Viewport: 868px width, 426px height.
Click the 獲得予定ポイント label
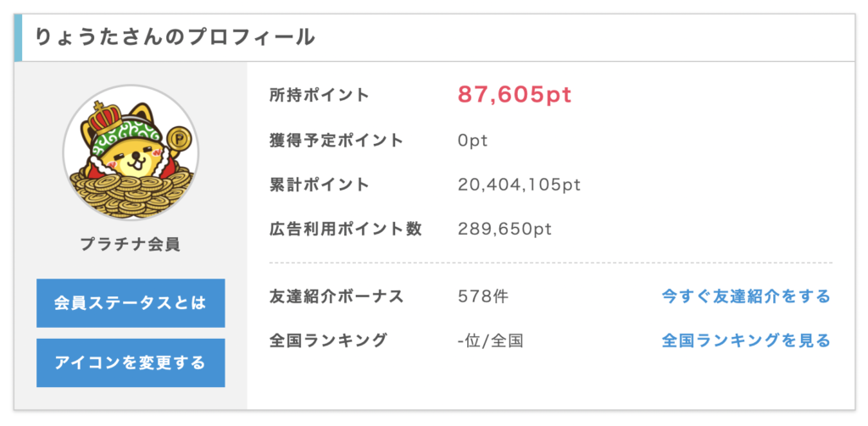click(x=337, y=141)
